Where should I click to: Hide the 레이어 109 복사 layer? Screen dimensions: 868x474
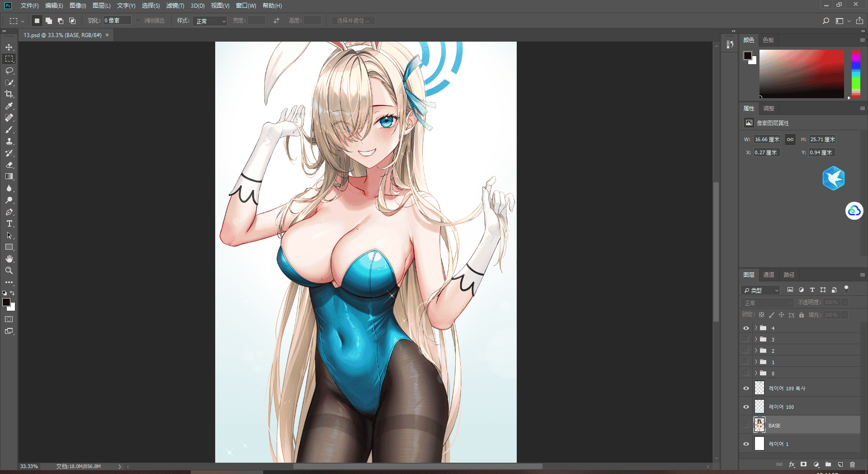coord(746,388)
